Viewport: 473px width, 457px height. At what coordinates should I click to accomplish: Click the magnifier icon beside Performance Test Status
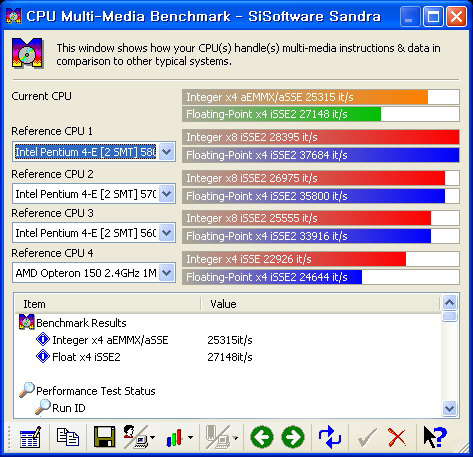[27, 390]
